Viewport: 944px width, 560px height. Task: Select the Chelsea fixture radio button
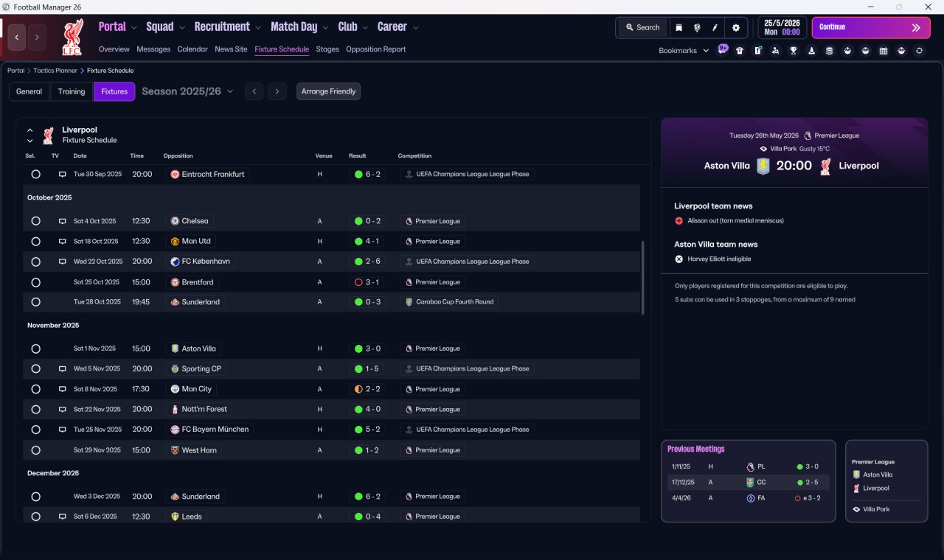click(x=35, y=221)
